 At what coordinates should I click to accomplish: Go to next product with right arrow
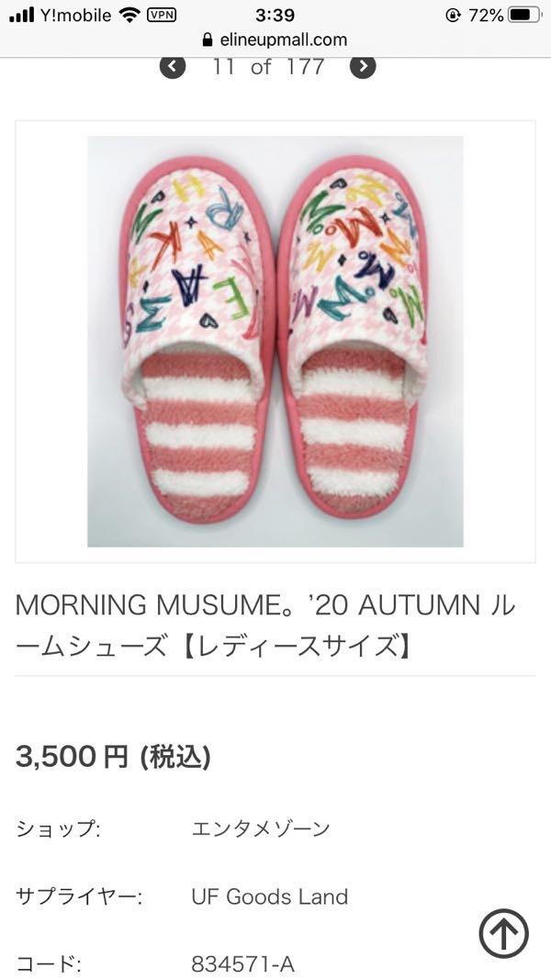point(363,66)
